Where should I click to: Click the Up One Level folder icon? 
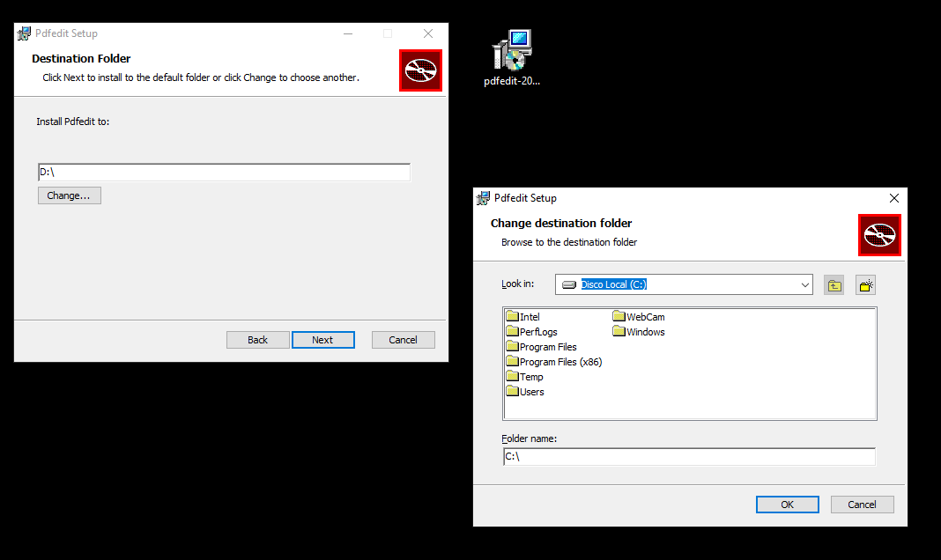834,285
